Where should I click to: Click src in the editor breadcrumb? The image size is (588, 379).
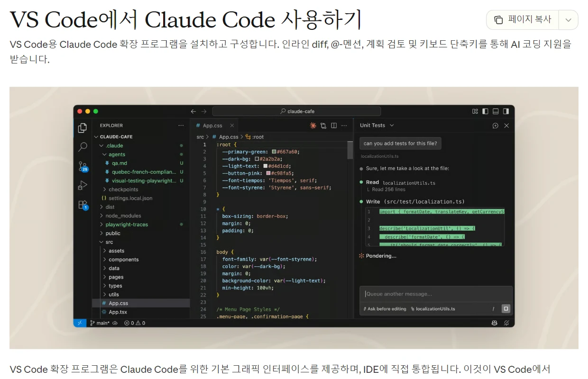[x=200, y=137]
